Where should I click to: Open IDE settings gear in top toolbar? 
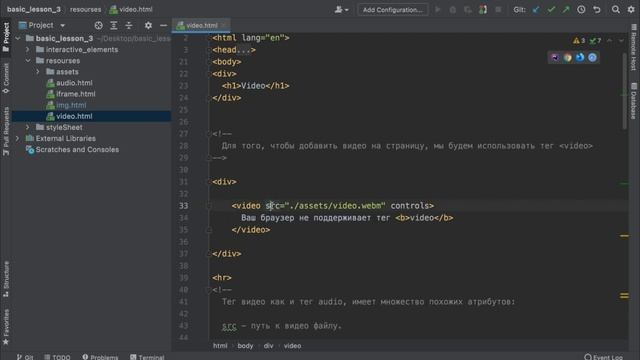coord(631,9)
